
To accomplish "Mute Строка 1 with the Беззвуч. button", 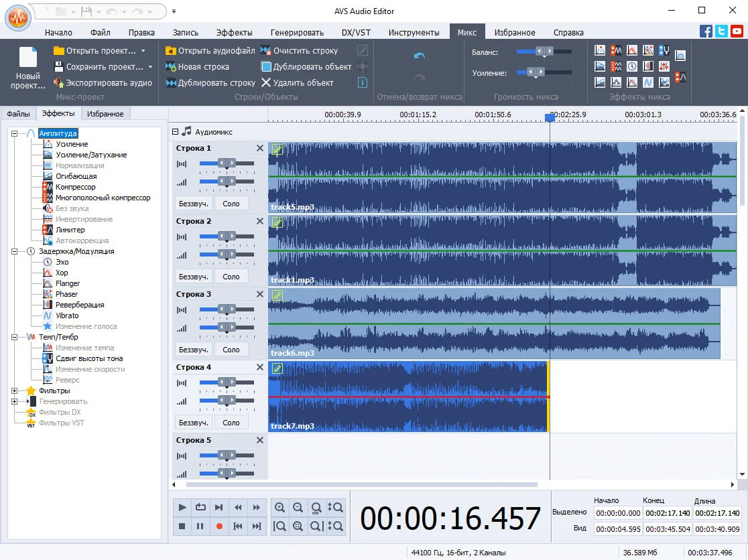I will click(193, 203).
